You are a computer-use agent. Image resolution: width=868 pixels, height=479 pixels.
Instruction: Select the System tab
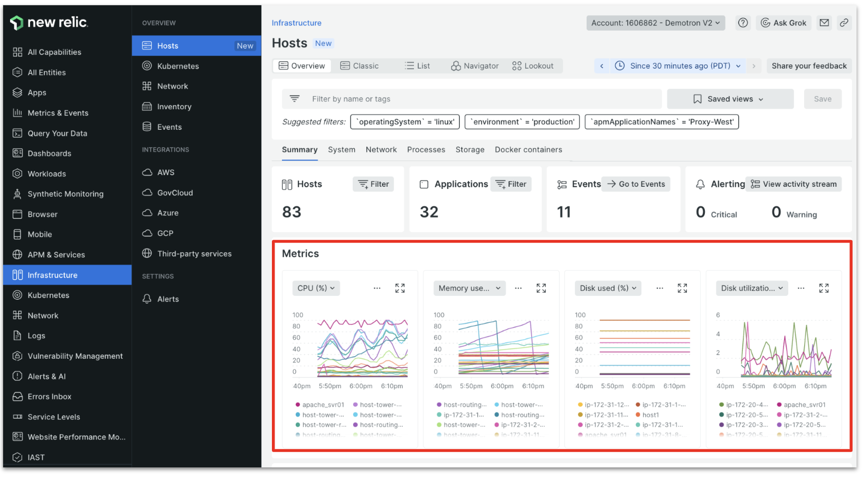pyautogui.click(x=342, y=150)
